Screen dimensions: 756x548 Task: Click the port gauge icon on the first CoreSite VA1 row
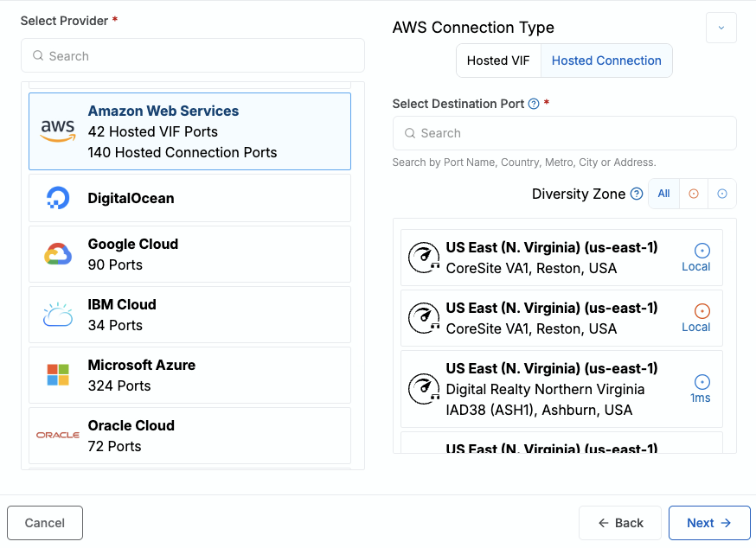pyautogui.click(x=423, y=258)
